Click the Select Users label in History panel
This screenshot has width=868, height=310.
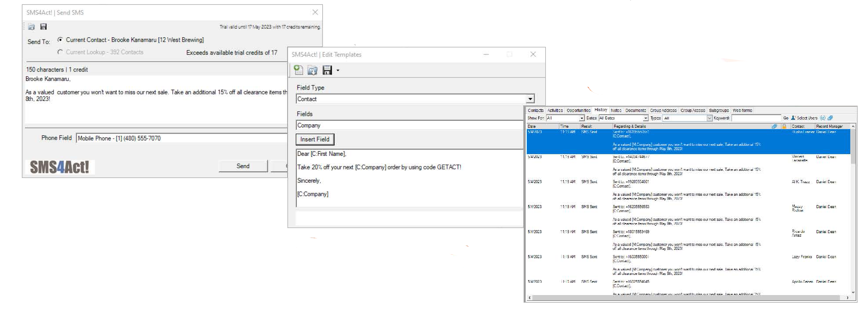[x=807, y=118]
